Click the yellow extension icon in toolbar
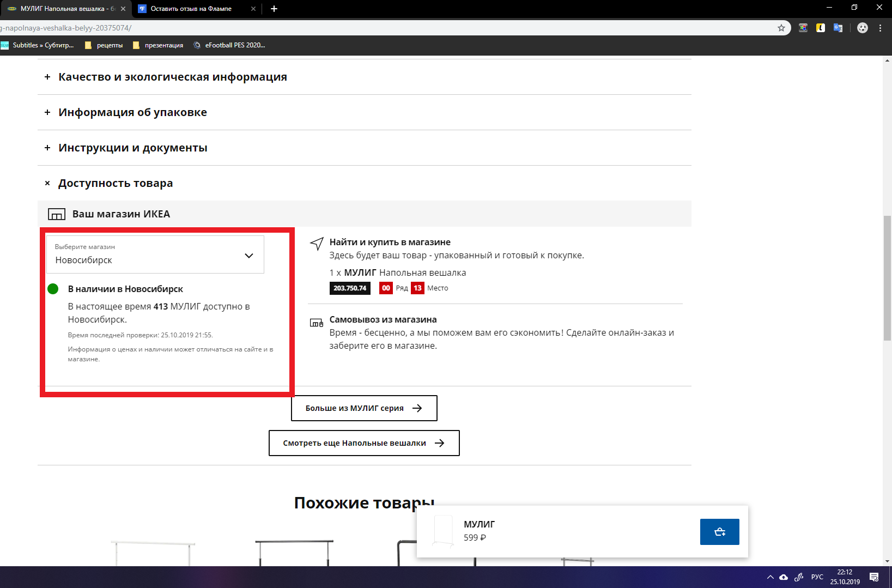Screen dimensions: 892x588 tap(821, 28)
